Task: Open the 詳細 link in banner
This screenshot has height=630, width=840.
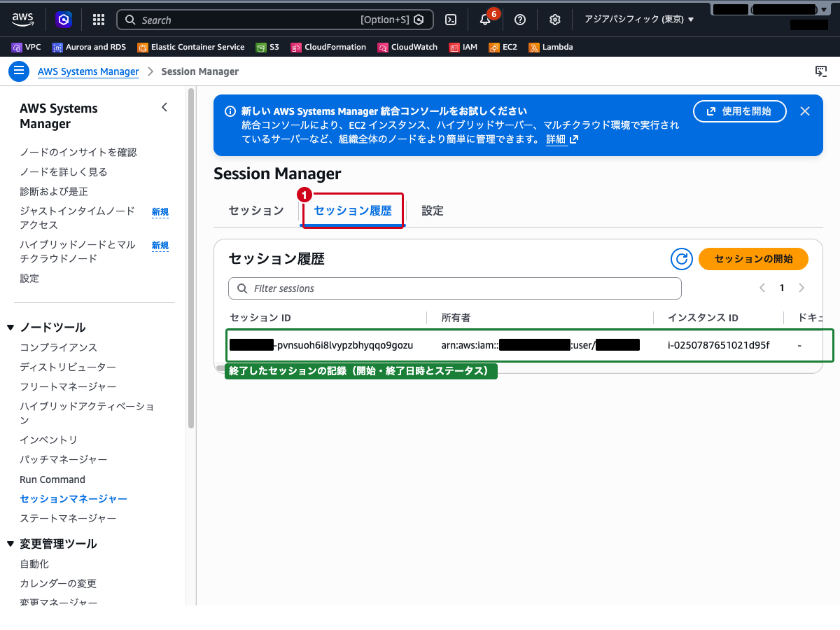Action: [x=562, y=139]
